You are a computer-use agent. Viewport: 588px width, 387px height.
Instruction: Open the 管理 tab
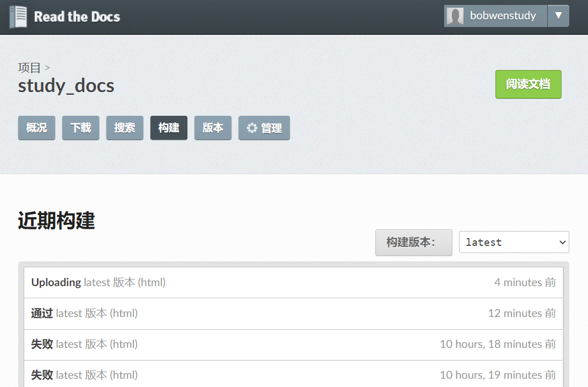264,128
